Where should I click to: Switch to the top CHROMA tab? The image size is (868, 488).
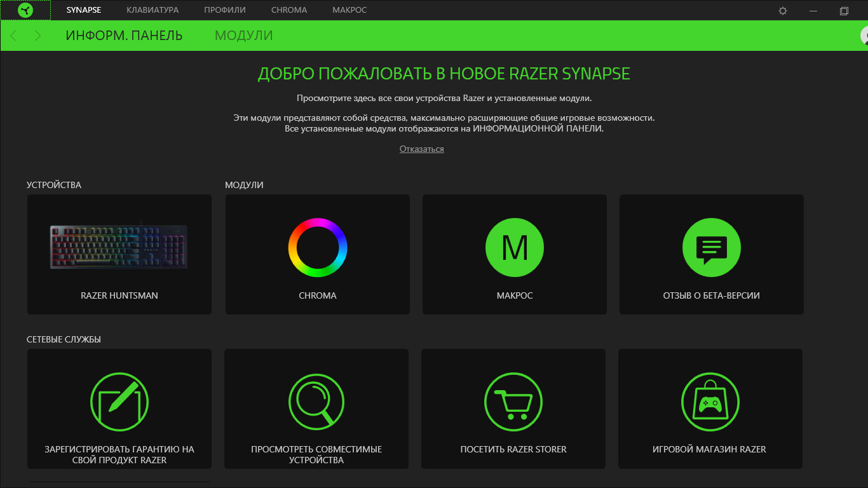point(289,10)
